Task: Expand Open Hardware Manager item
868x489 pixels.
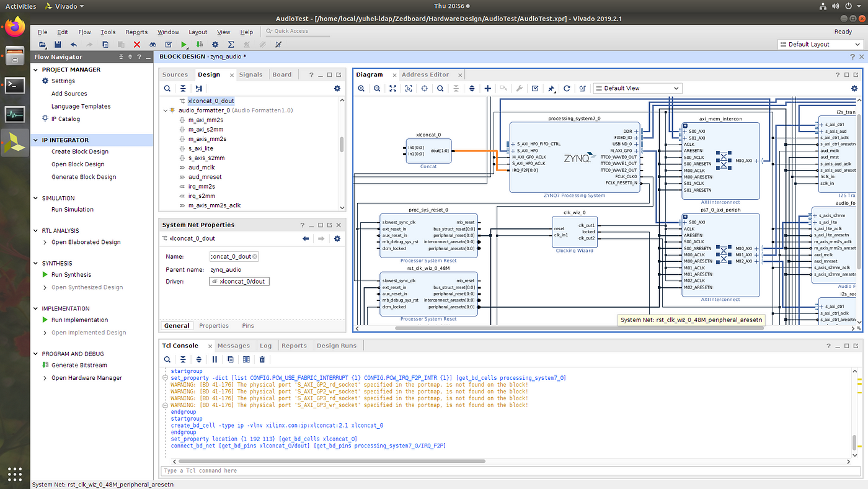Action: [45, 378]
